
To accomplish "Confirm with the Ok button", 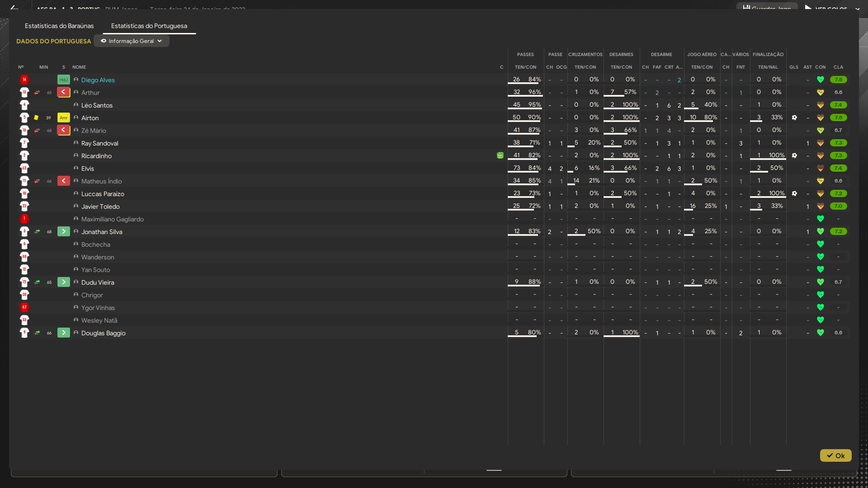I will pos(835,455).
